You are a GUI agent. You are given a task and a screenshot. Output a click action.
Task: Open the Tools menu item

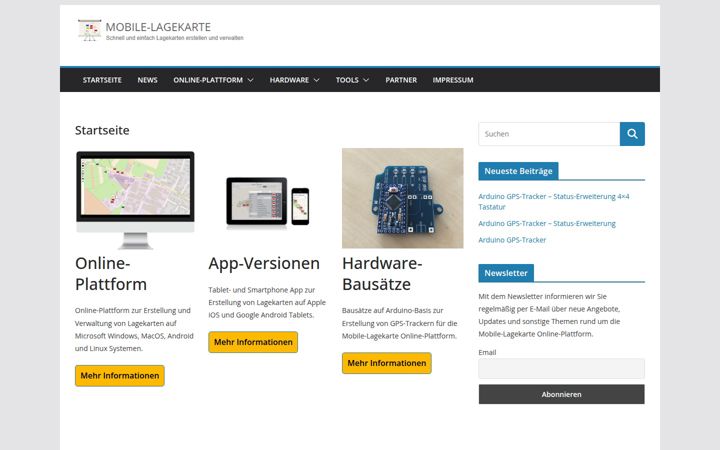(347, 80)
